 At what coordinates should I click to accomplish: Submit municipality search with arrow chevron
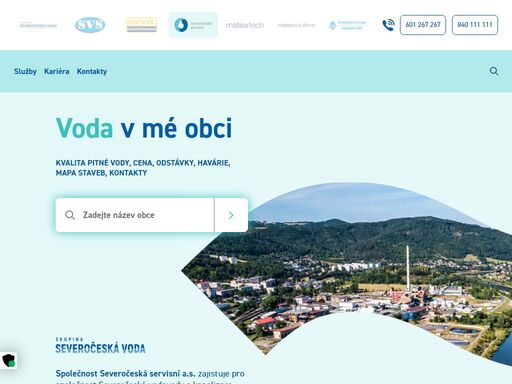[231, 215]
